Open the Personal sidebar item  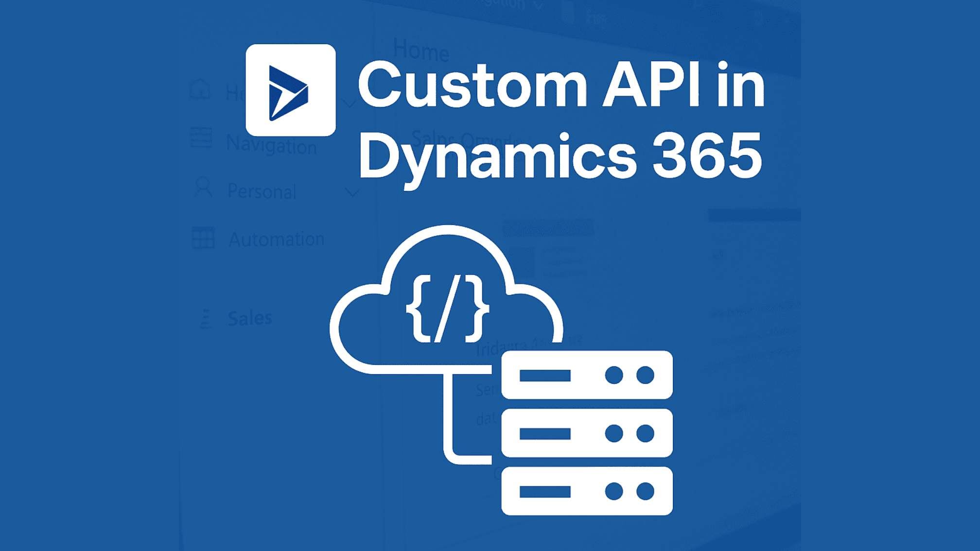(x=262, y=191)
